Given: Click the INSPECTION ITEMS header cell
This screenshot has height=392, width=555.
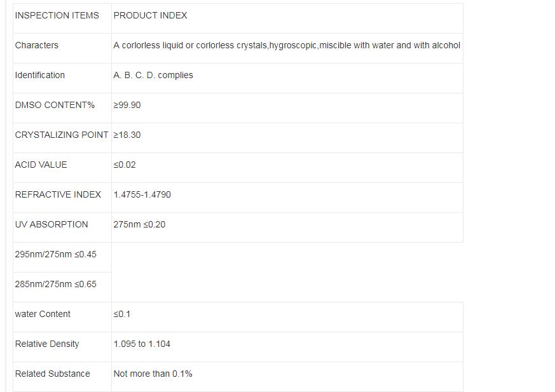Looking at the screenshot, I should [57, 15].
